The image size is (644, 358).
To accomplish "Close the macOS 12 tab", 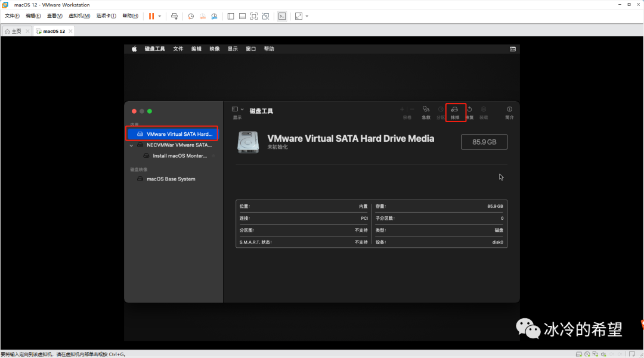I will pos(70,31).
